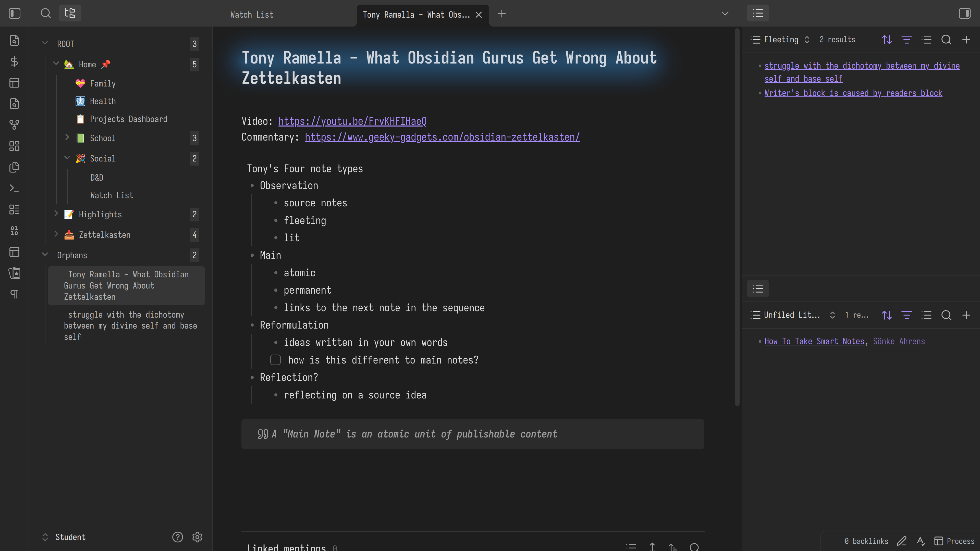Open the flashcards star ribbon icon

point(15,273)
